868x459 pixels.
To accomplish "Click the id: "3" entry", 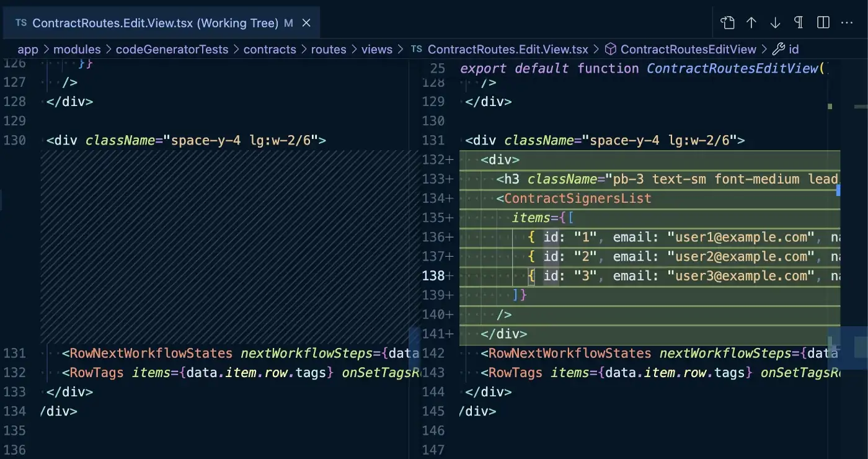I will (570, 275).
